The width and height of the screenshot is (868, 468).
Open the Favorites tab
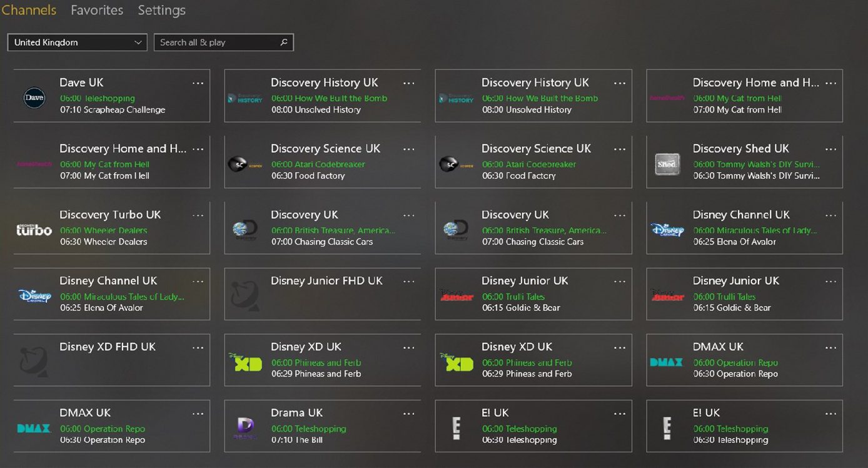tap(97, 11)
